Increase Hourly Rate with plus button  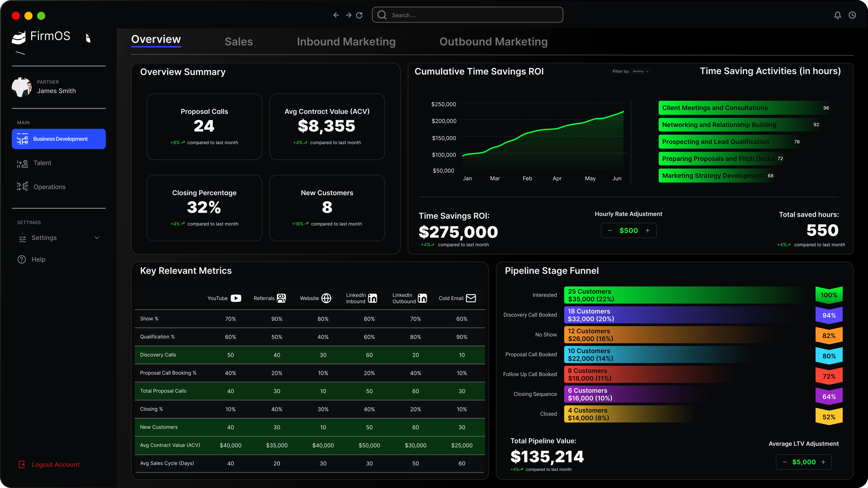[x=648, y=231]
